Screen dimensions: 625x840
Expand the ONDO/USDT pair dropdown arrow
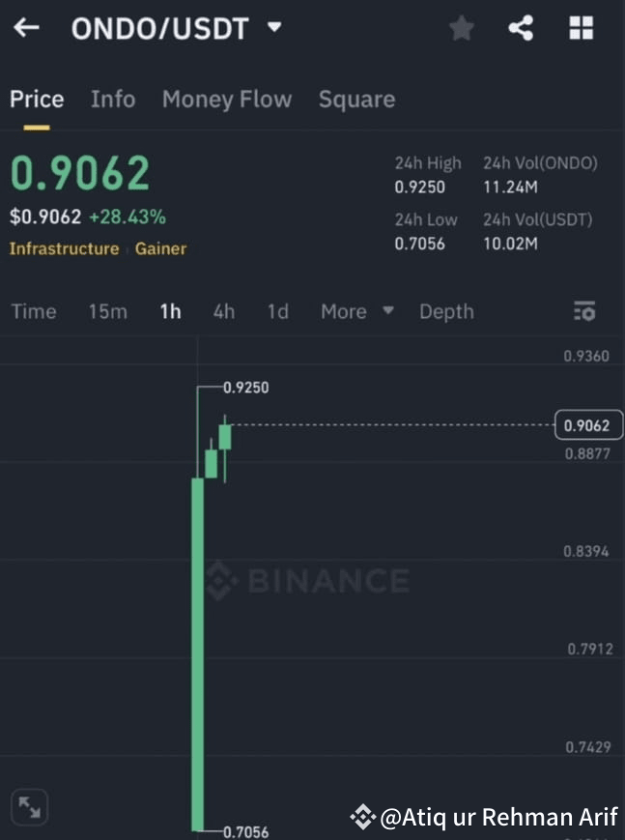coord(274,26)
